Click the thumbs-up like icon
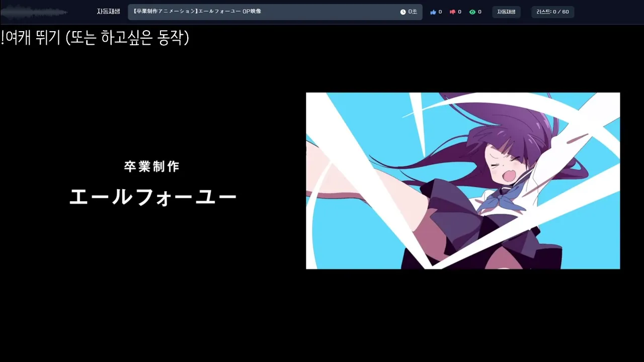This screenshot has height=362, width=644. 433,12
